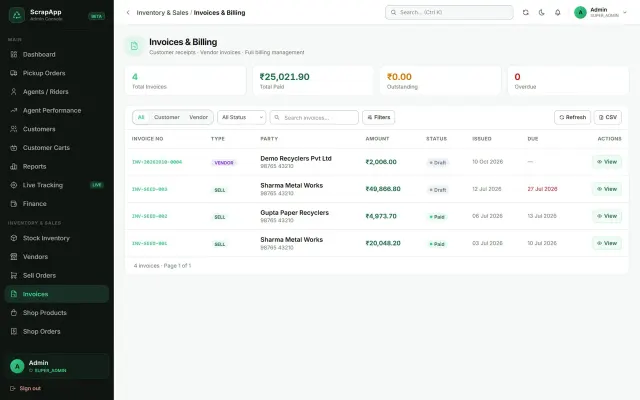Click the Sign out link
Viewport: 640px width, 400px height.
25,388
